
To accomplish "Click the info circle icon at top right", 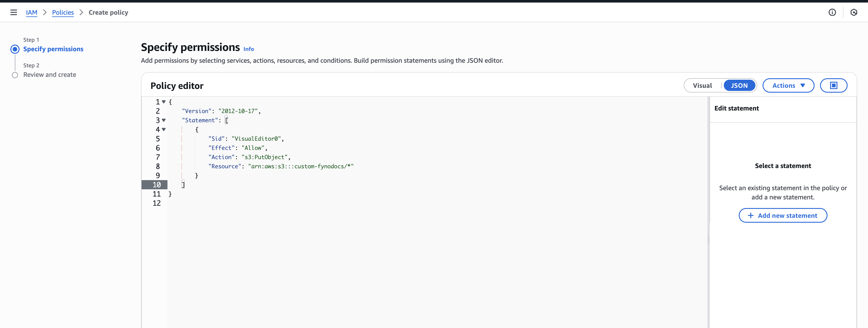I will click(x=832, y=12).
